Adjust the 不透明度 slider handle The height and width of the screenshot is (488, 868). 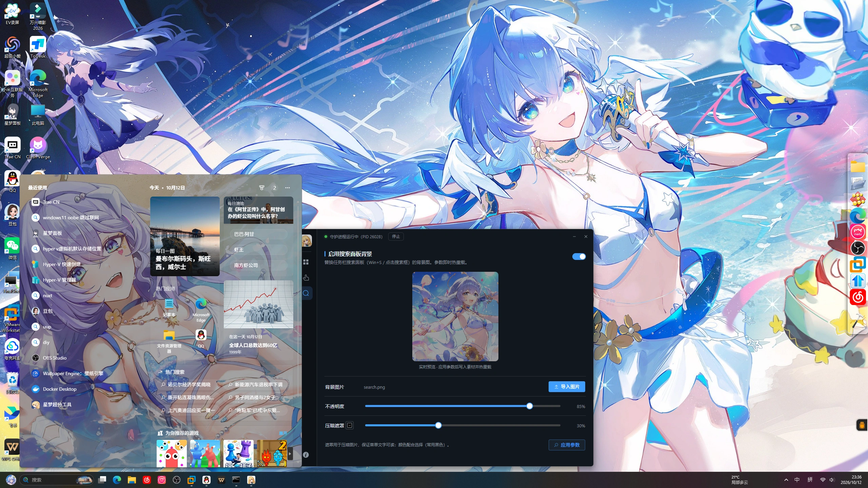530,406
